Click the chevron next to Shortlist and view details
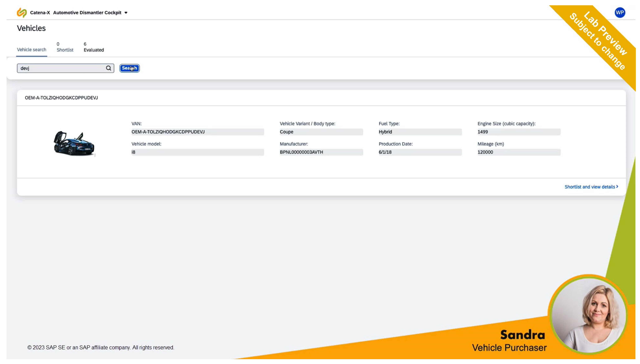Screen dimensions: 640x364 pyautogui.click(x=617, y=186)
